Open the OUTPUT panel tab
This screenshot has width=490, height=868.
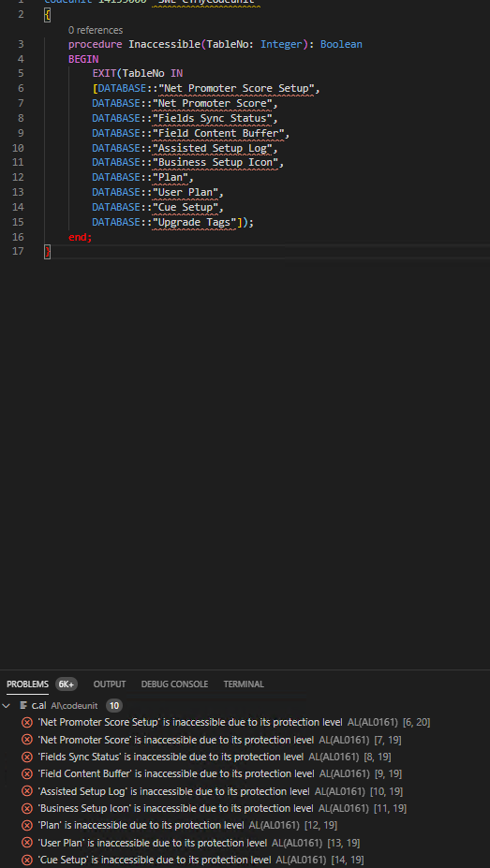point(110,684)
